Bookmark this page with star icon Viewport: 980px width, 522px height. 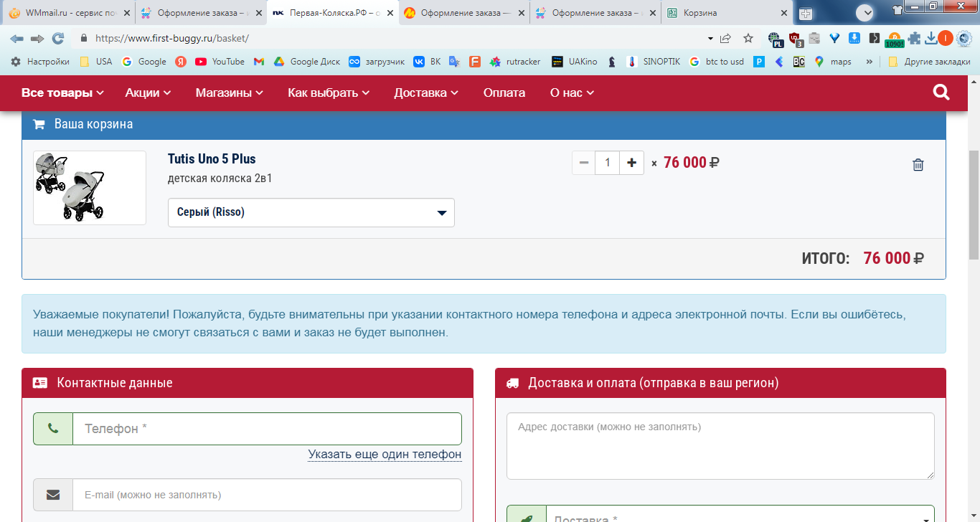click(x=748, y=38)
